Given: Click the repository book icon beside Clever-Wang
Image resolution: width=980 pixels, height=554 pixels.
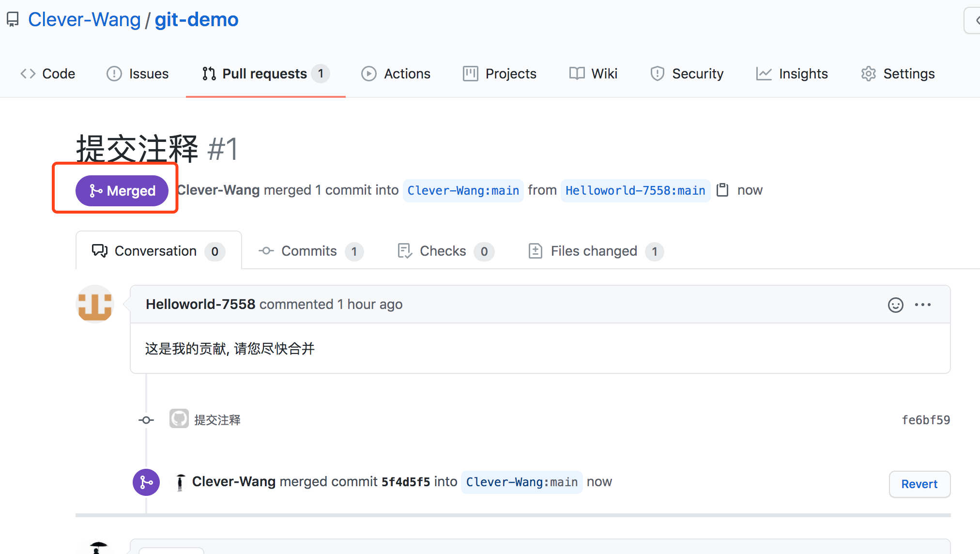Looking at the screenshot, I should 12,19.
